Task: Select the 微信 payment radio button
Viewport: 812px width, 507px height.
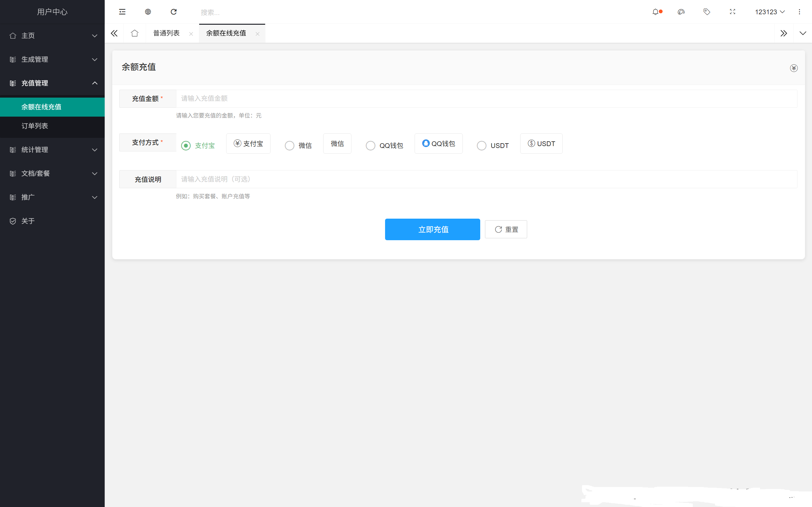Action: click(290, 145)
